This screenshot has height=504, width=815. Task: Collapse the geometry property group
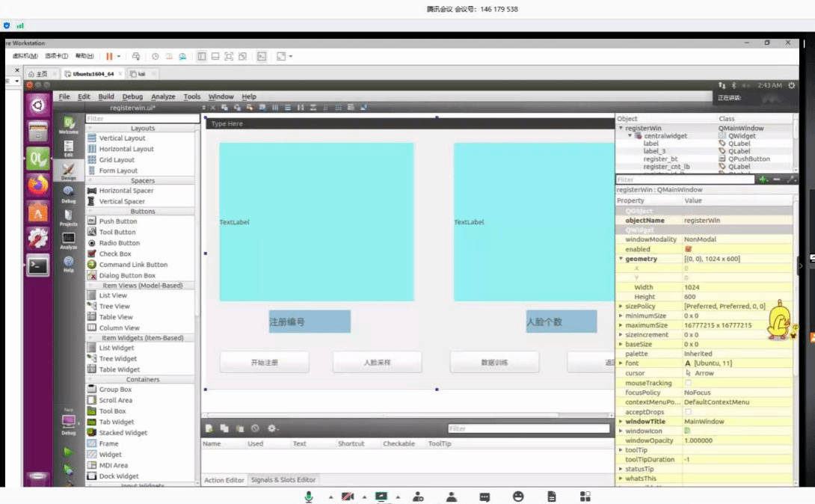click(621, 259)
